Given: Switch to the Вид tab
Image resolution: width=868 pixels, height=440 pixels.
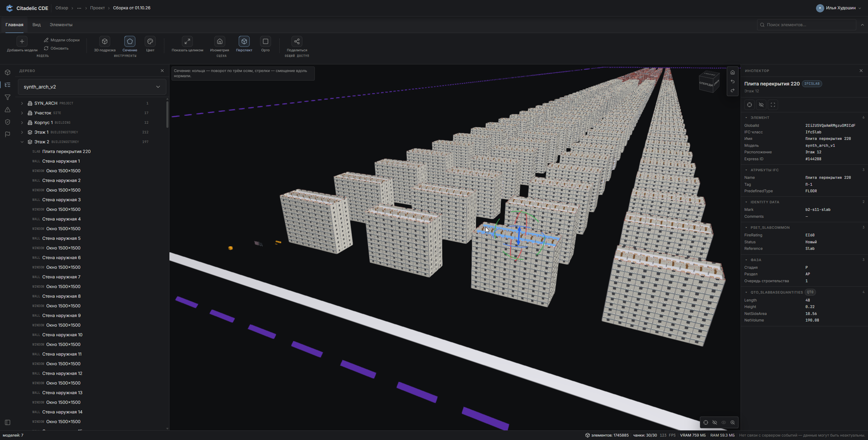Looking at the screenshot, I should [x=37, y=25].
